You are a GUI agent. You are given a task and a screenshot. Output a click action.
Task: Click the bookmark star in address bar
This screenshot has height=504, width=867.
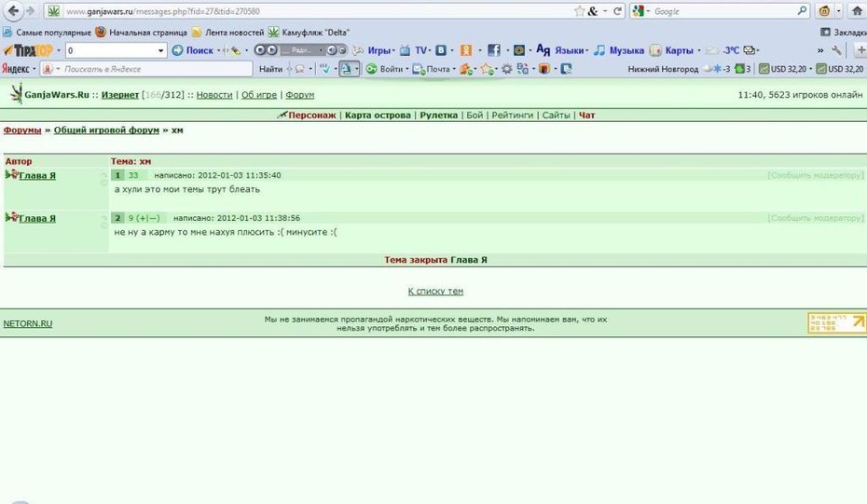[x=580, y=11]
